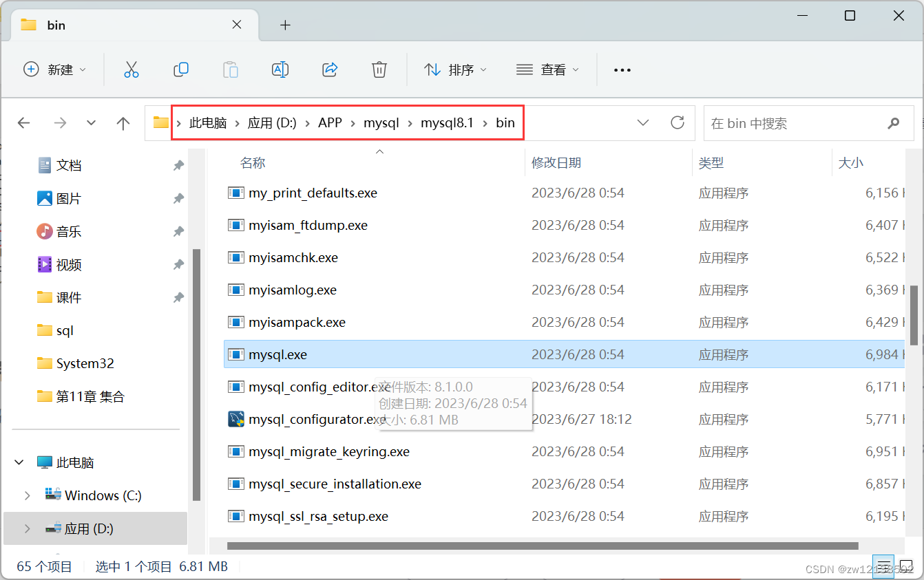
Task: Click the Back navigation arrow
Action: point(24,123)
